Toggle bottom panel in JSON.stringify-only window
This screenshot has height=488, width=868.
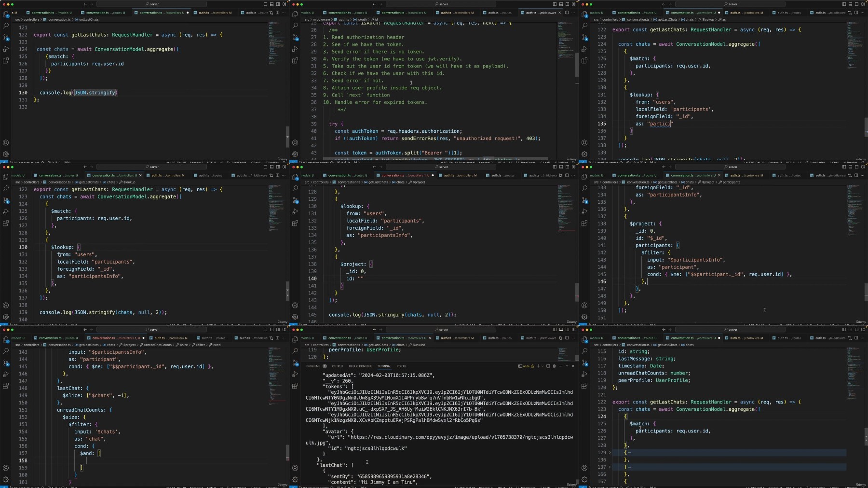(271, 4)
